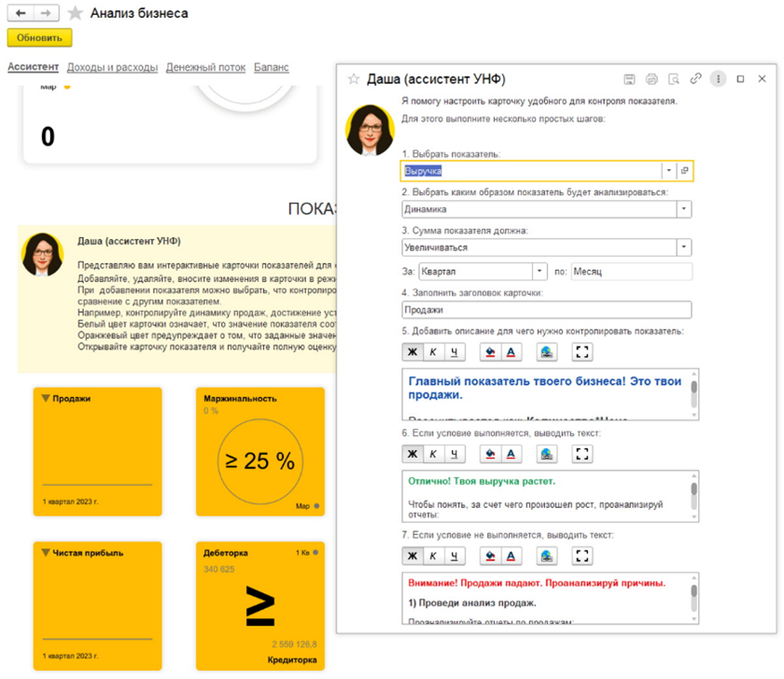Screen dimensions: 784x679
Task: Open the Динамика analysis type dropdown
Action: [x=684, y=209]
